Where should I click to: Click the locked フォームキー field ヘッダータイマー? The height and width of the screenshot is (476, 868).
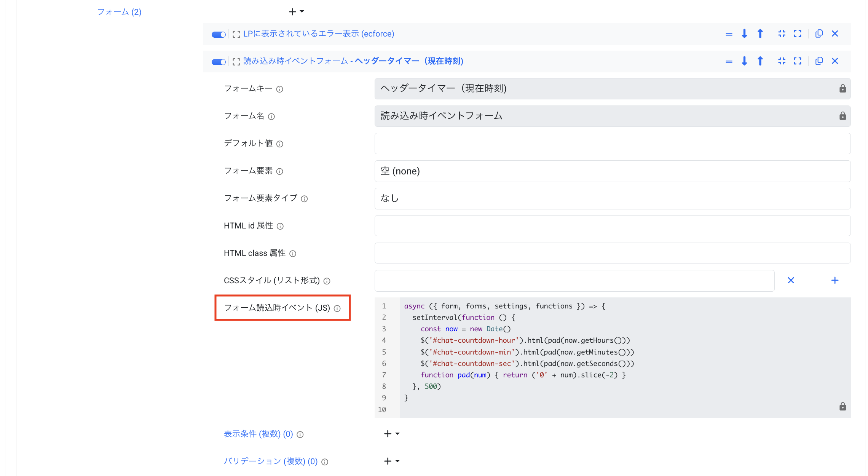tap(612, 89)
